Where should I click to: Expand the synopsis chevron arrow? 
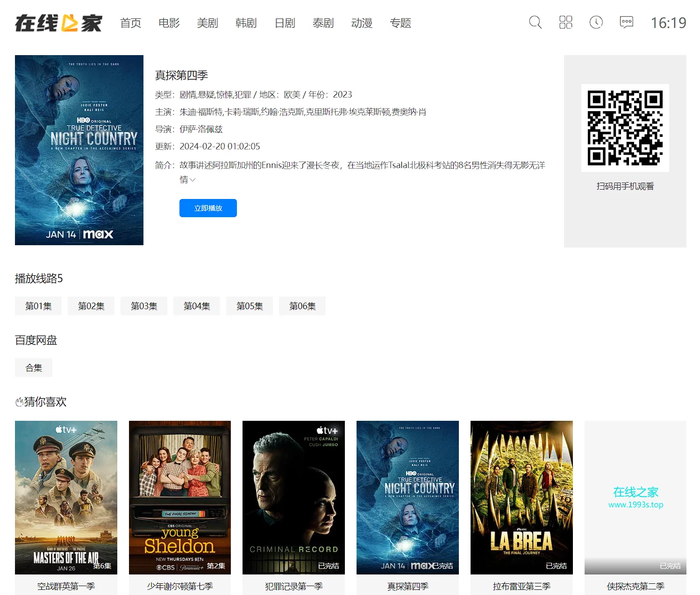pyautogui.click(x=193, y=180)
